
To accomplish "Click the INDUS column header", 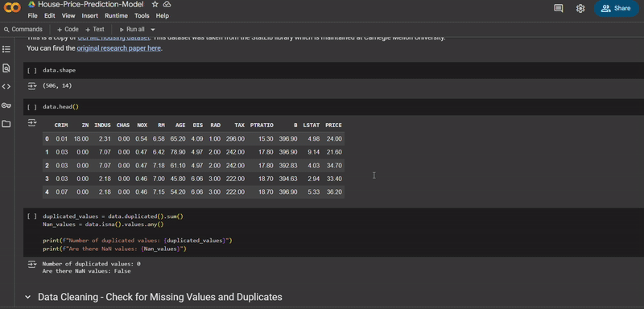I will tap(102, 126).
